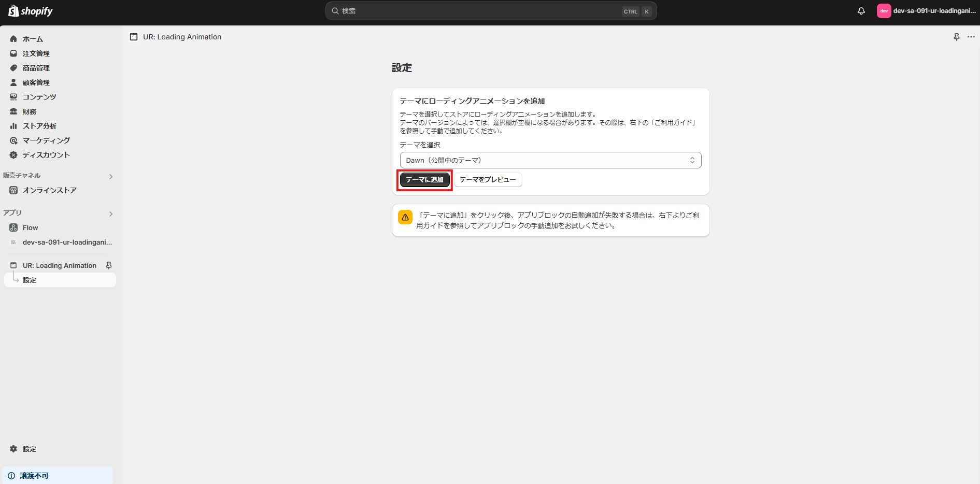Click inside the 検索 search field
Screen dimensions: 980x484
click(x=490, y=10)
